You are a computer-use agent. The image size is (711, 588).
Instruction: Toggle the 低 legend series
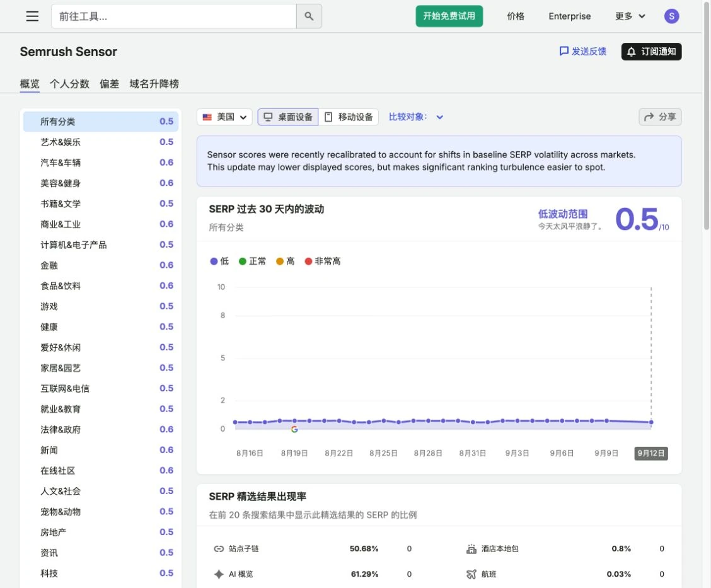point(219,261)
